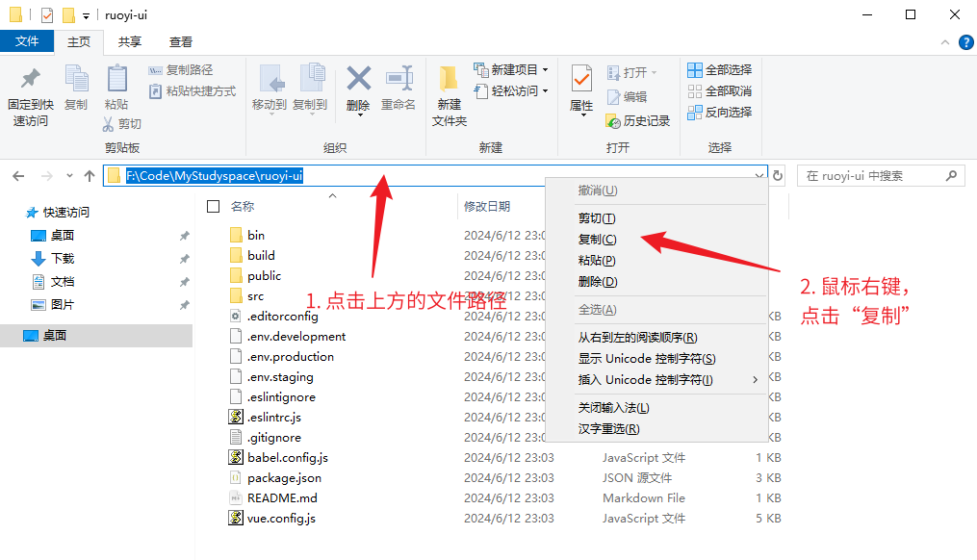
Task: Tick the checkbox beside babel.config.js
Action: [214, 458]
